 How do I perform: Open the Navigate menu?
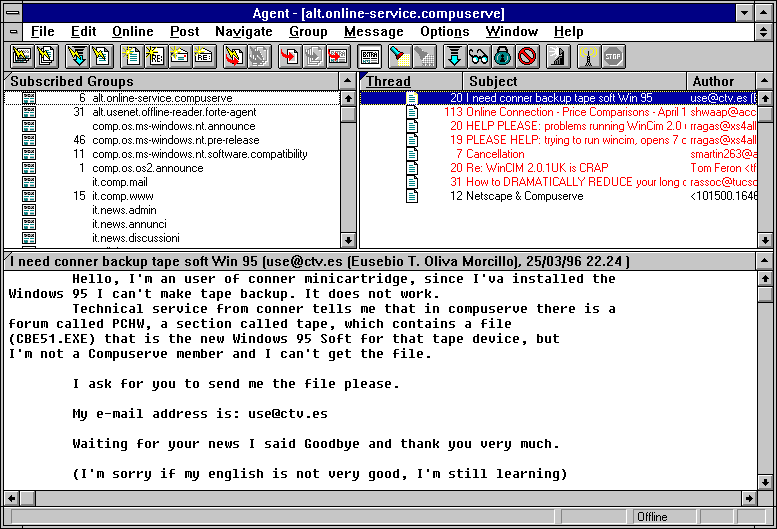[243, 32]
